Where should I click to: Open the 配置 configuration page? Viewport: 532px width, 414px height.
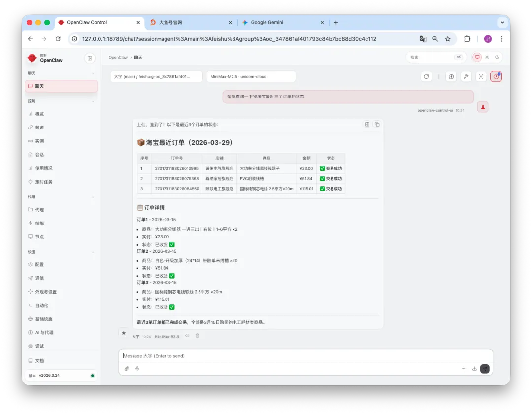click(39, 264)
